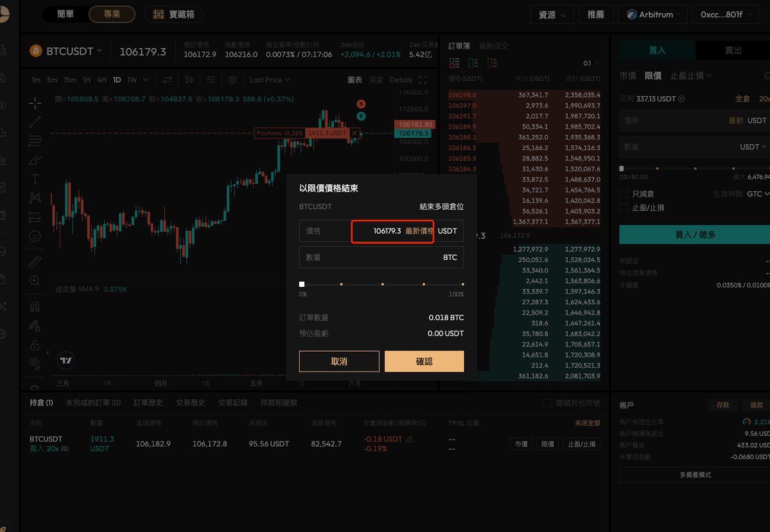
Task: Close the Positions label on chart
Action: click(354, 133)
